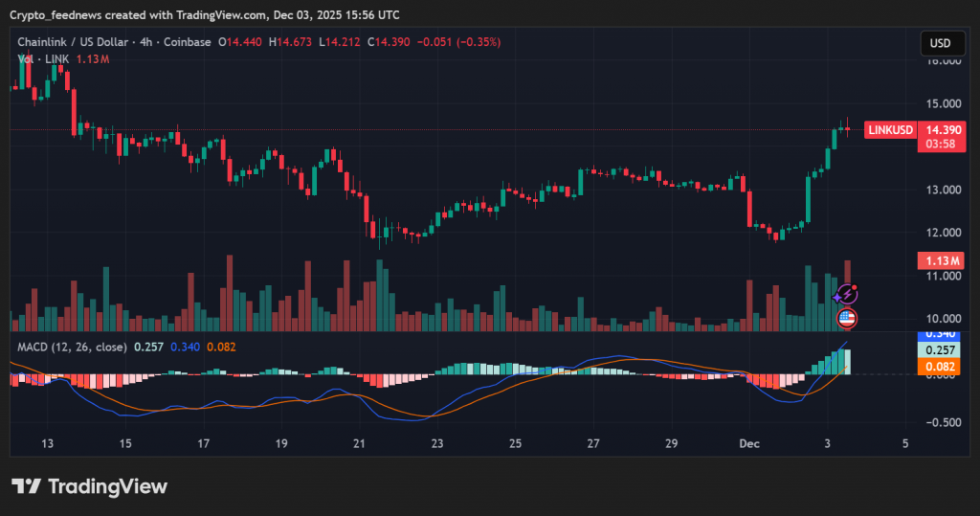Viewport: 980px width, 516px height.
Task: Click the 27 date label on the time axis
Action: (593, 443)
